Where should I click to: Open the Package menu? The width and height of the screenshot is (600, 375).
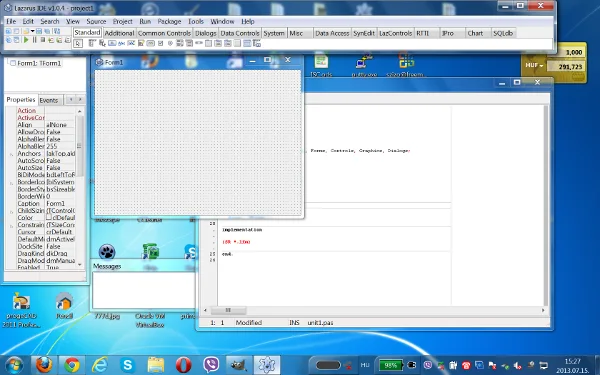[169, 21]
